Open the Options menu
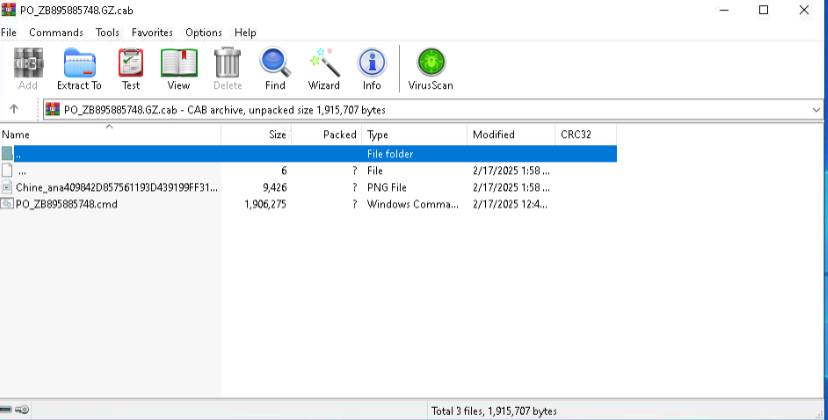This screenshot has height=420, width=828. coord(203,33)
